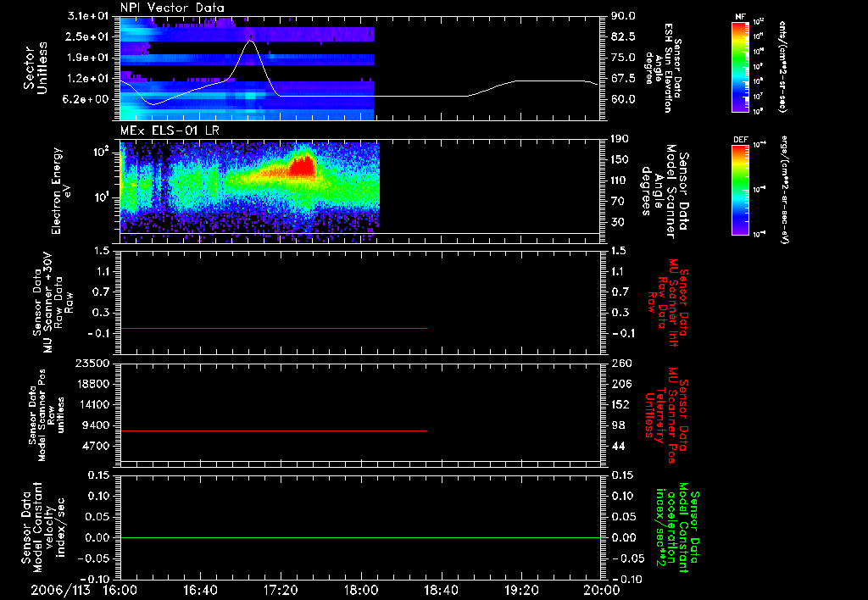Viewport: 868px width, 600px height.
Task: Click the green 'Model Constant acceleration' axis title
Action: point(677,527)
